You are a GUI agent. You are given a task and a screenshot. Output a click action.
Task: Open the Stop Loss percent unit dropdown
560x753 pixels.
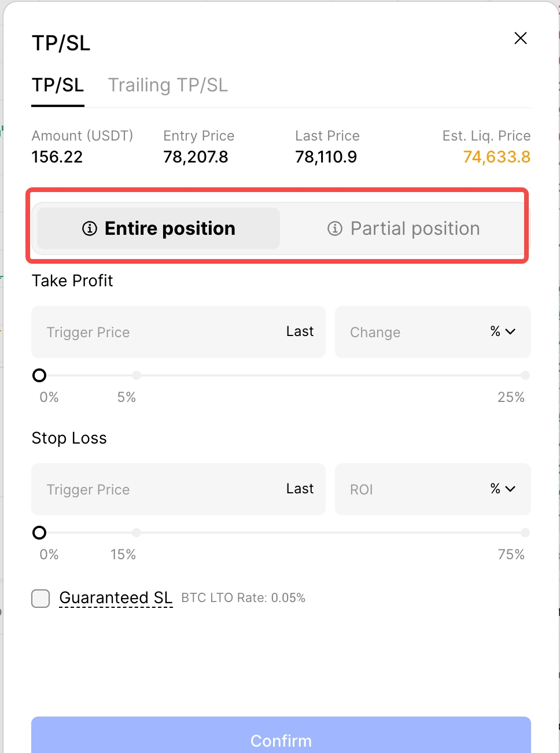tap(502, 489)
